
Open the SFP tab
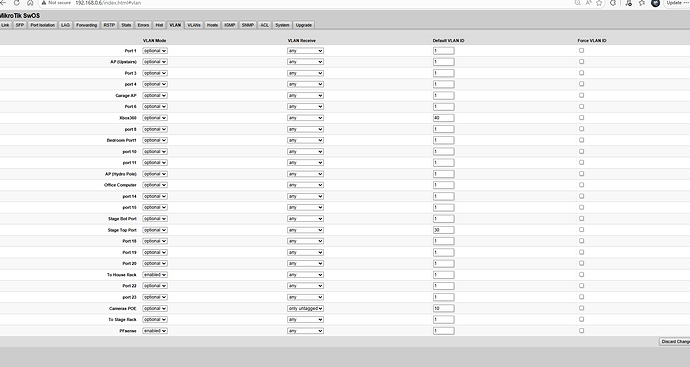[x=20, y=25]
